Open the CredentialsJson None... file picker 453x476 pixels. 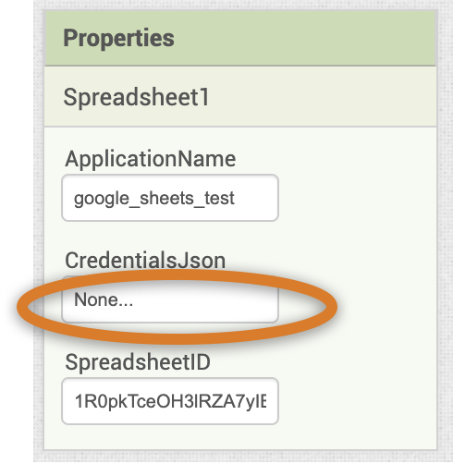click(170, 299)
